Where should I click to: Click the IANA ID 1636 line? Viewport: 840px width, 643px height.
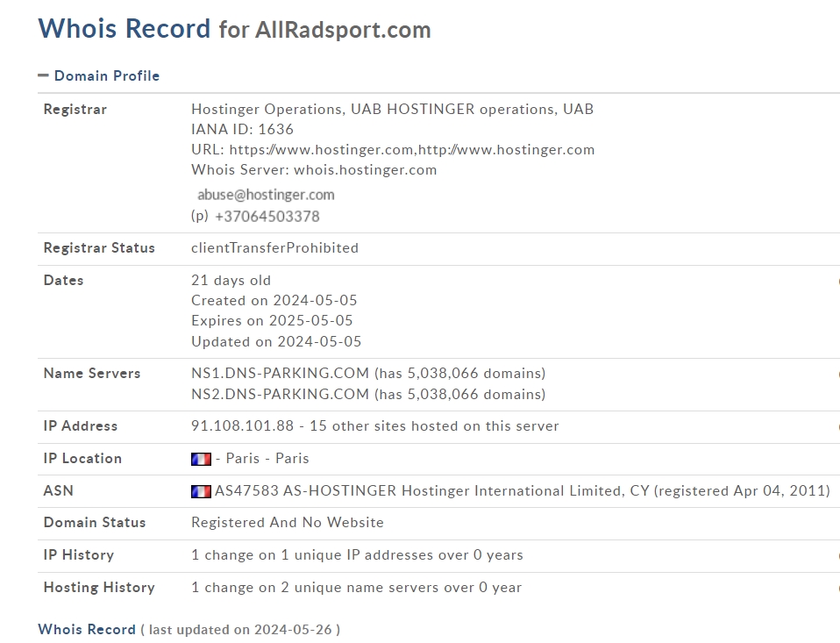242,129
